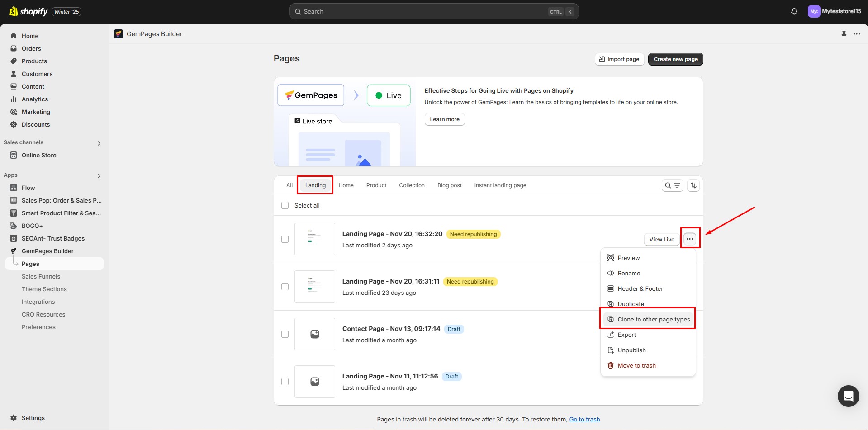Choose Clone to other page types
Viewport: 868px width, 430px height.
pos(653,320)
